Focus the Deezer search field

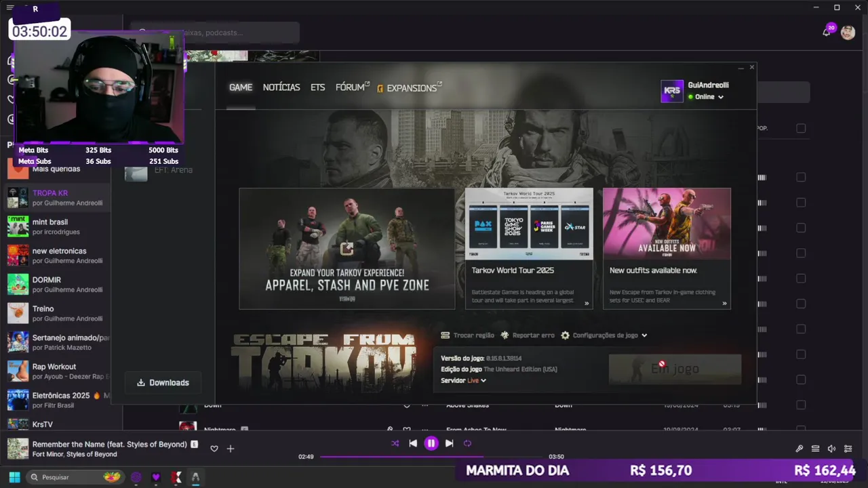pos(215,33)
